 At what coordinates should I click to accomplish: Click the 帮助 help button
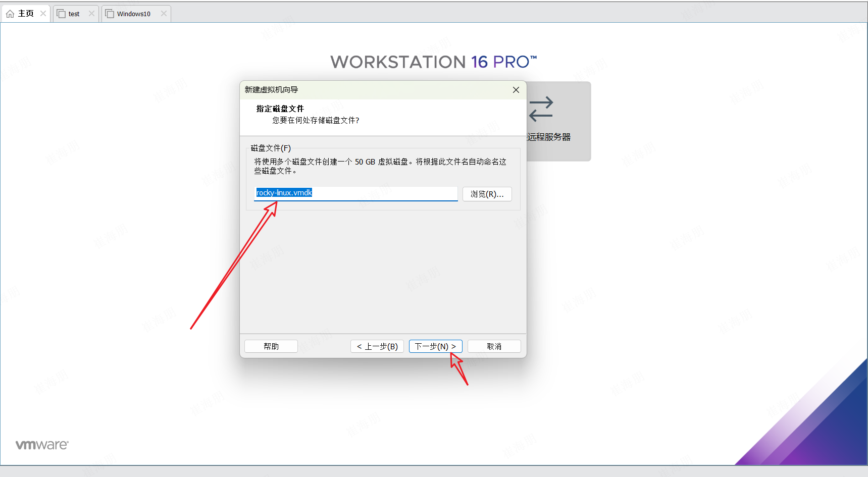[271, 346]
